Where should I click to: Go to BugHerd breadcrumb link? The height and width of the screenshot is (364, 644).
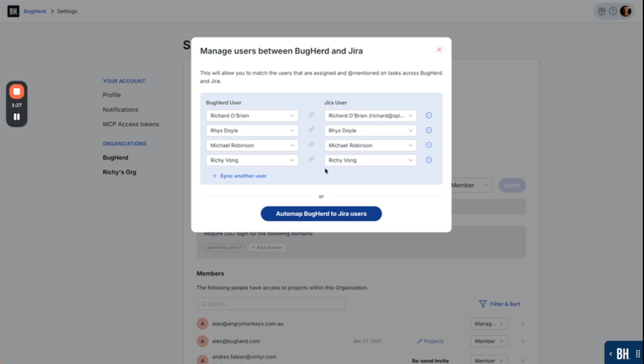coord(35,11)
